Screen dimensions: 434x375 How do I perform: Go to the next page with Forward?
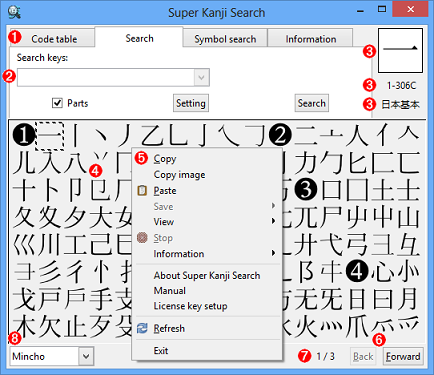[403, 357]
